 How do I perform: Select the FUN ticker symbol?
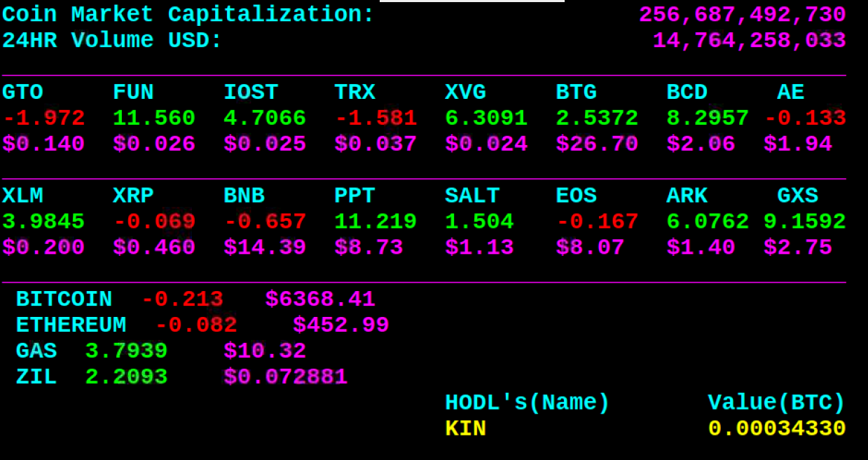(x=132, y=91)
